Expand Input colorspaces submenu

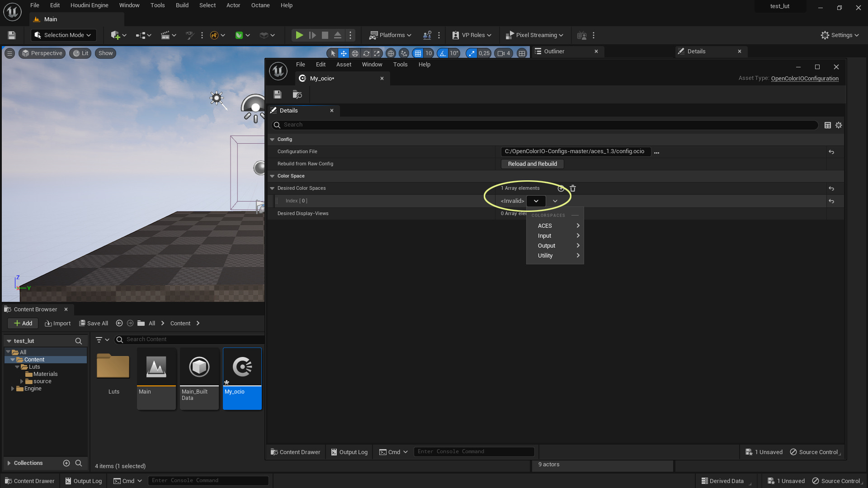coord(555,236)
